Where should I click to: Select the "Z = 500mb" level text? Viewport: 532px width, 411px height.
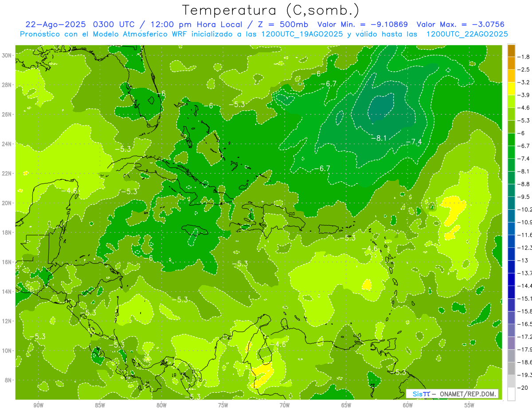(283, 24)
